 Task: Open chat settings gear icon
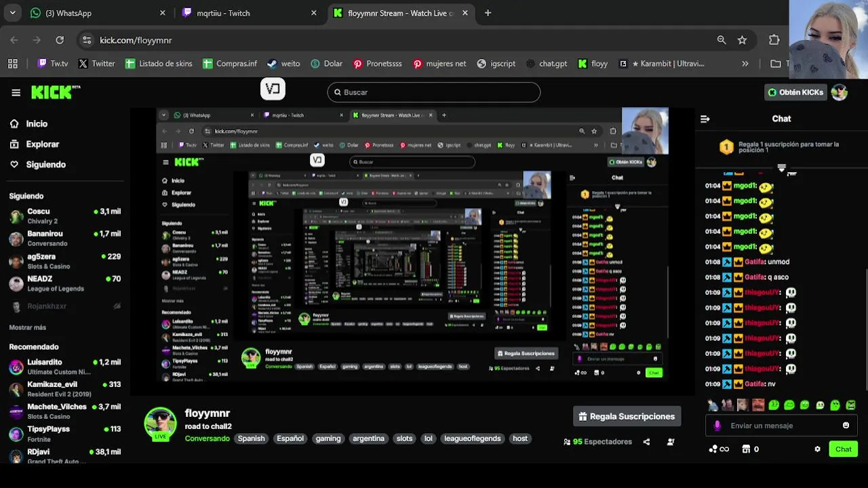[817, 449]
